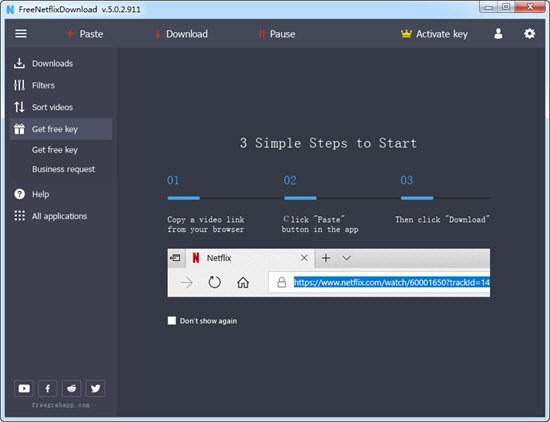Click the Sort videos arrows icon
The width and height of the screenshot is (550, 422).
coord(19,107)
